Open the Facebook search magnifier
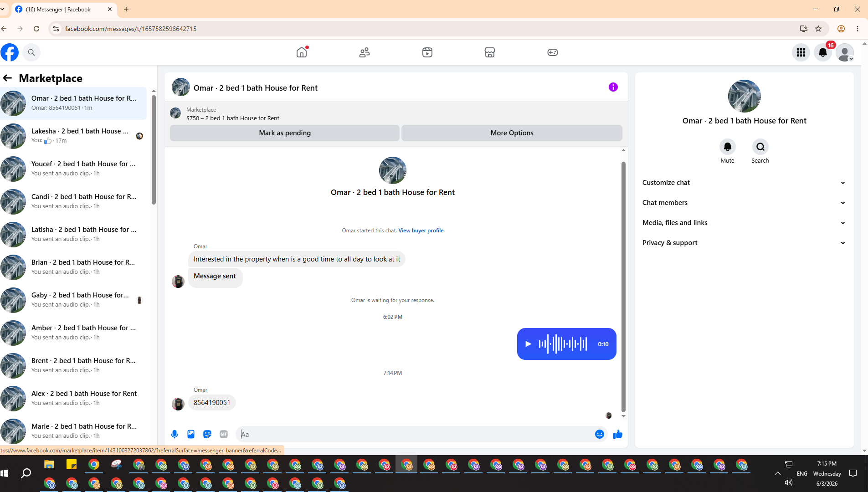This screenshot has height=492, width=868. [x=31, y=52]
